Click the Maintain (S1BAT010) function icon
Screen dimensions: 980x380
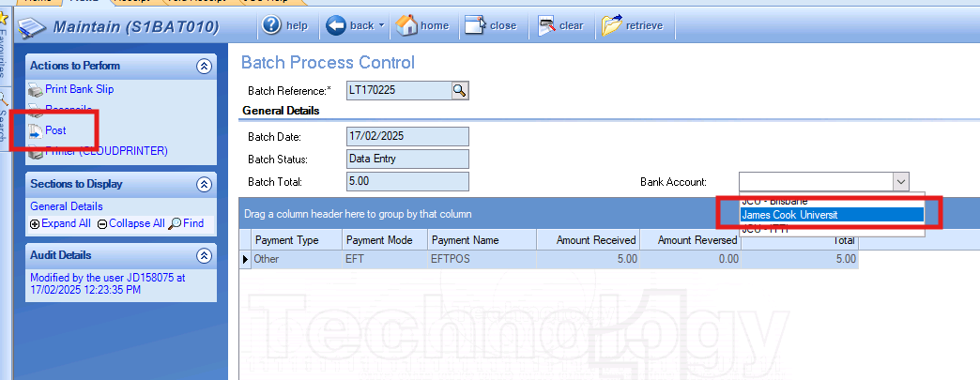(33, 28)
